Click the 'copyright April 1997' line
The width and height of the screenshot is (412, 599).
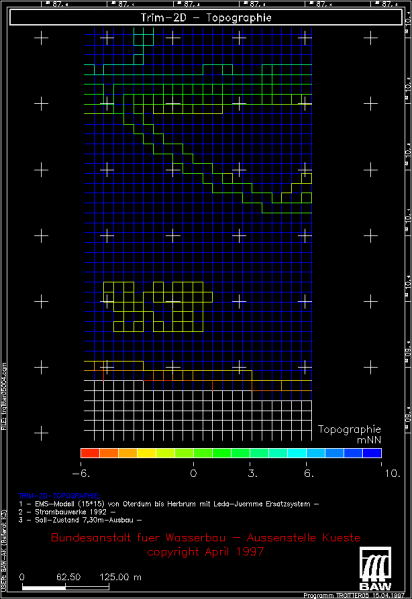(x=206, y=552)
